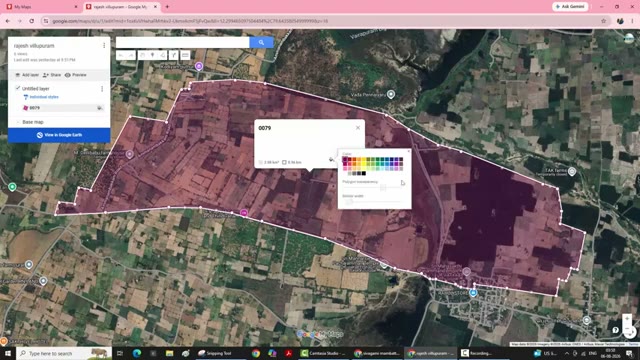Select the hand pan tool
640x360 pixels.
click(142, 55)
